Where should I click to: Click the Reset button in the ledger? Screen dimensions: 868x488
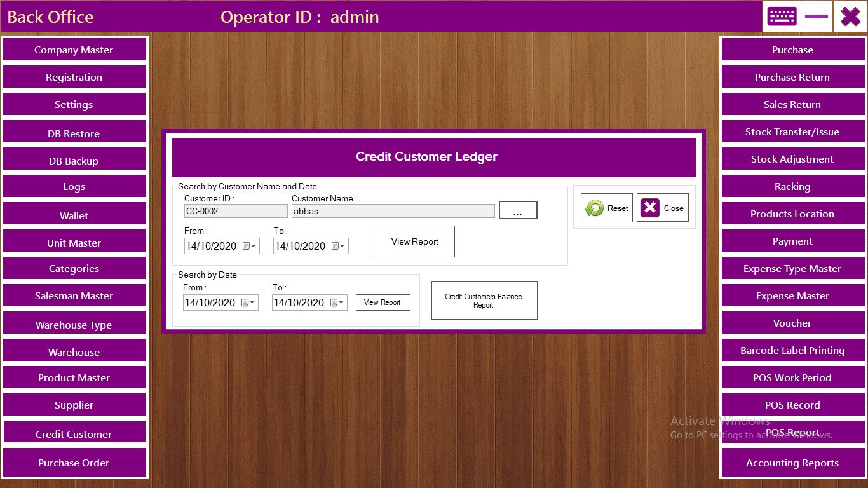pyautogui.click(x=606, y=208)
